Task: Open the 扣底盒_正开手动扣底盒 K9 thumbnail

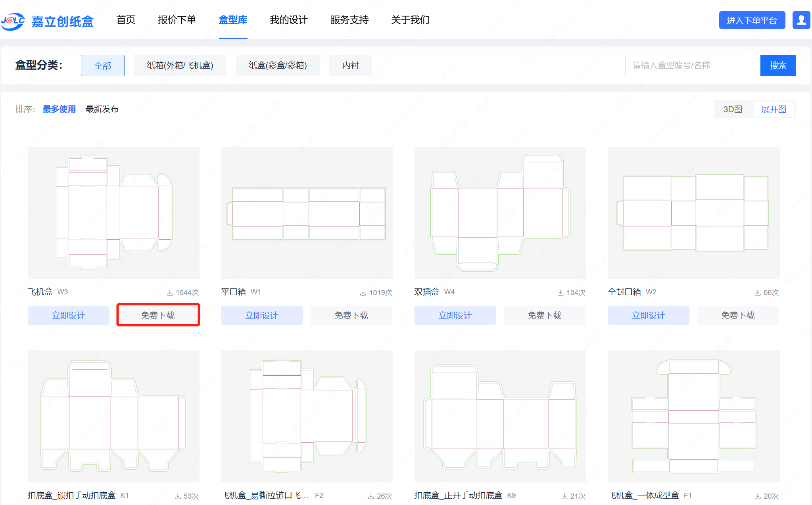Action: click(x=500, y=416)
